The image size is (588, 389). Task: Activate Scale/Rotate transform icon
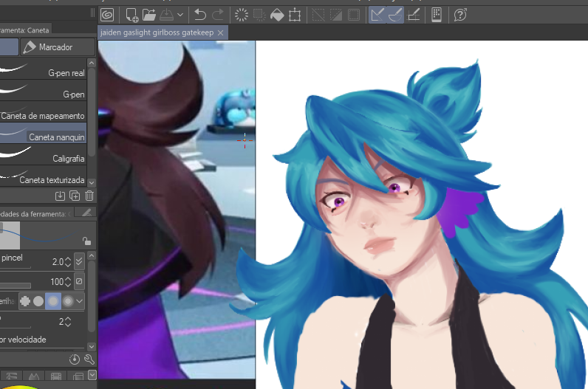[295, 15]
